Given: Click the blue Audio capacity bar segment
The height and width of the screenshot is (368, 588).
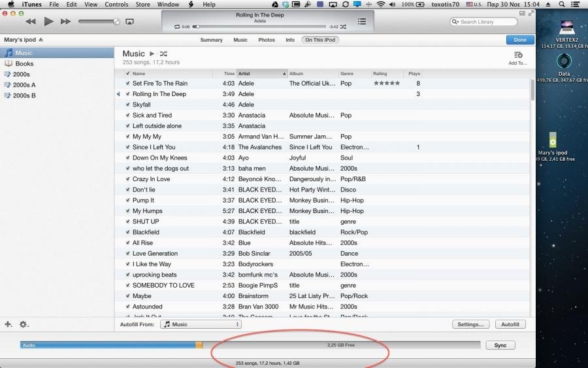Looking at the screenshot, I should click(108, 345).
